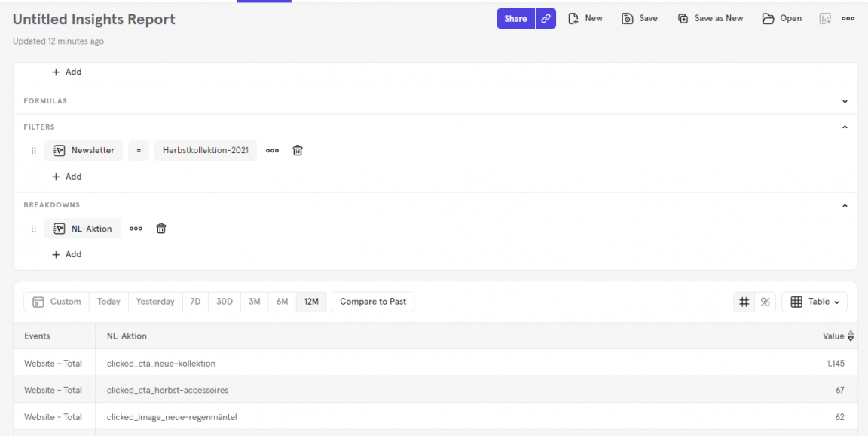Toggle sorting on the Value column

pyautogui.click(x=850, y=336)
